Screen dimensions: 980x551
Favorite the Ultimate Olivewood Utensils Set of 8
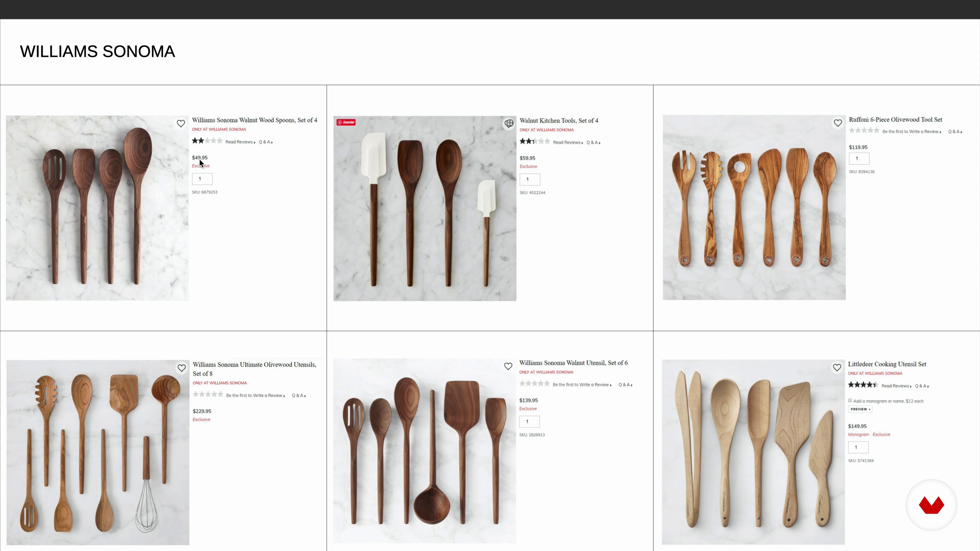[x=181, y=368]
